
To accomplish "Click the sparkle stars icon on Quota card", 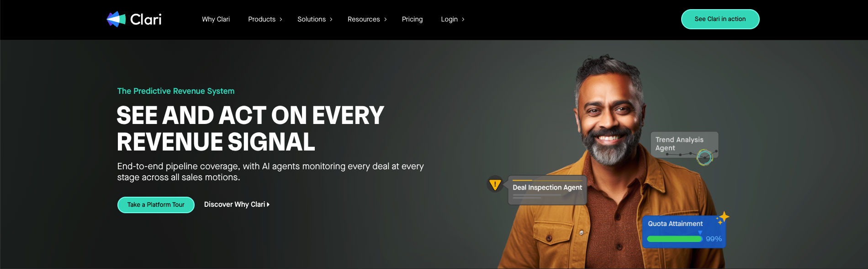I will (723, 218).
